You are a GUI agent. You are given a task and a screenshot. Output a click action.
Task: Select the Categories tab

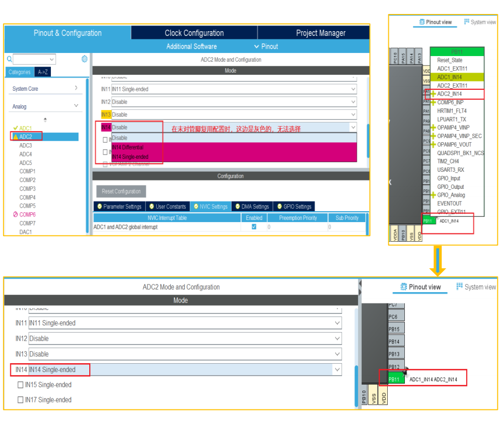coord(20,72)
